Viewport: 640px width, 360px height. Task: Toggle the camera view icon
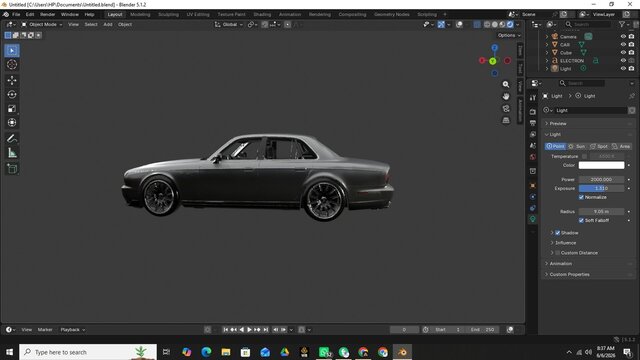tap(506, 109)
